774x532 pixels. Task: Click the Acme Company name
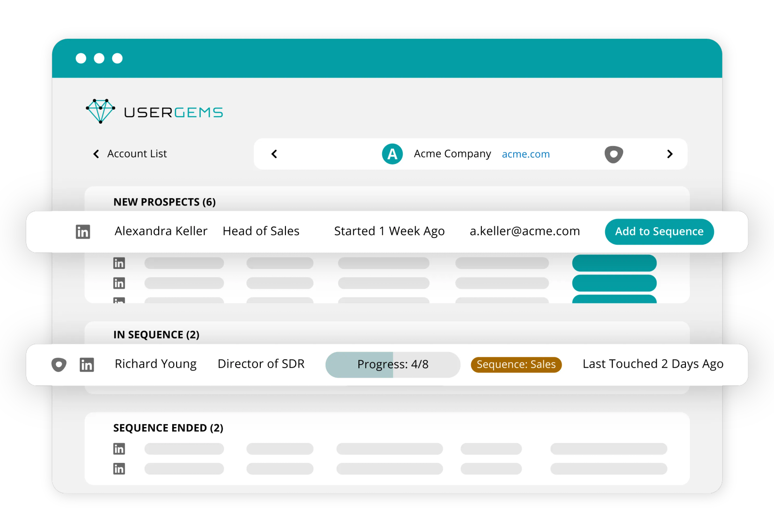(x=452, y=154)
